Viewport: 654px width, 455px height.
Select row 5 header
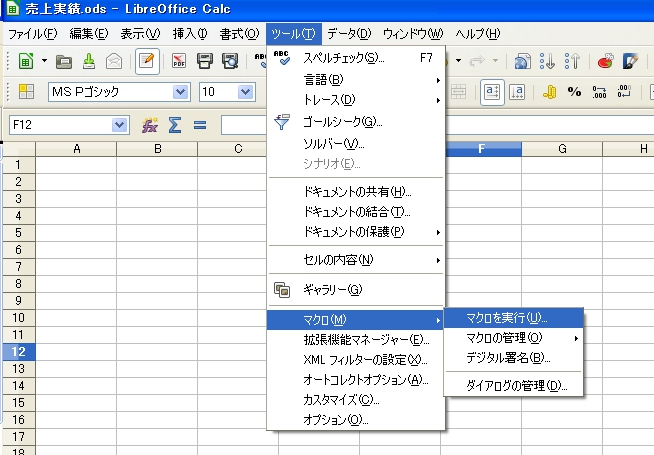17,232
